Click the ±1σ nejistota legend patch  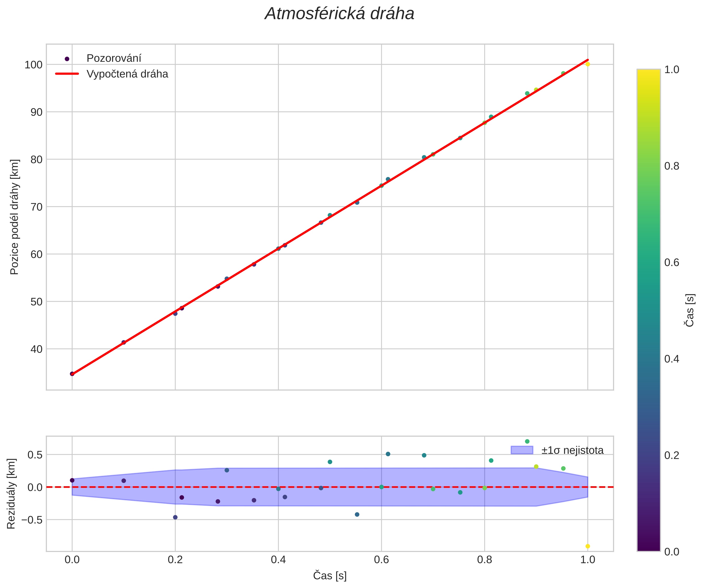click(522, 450)
